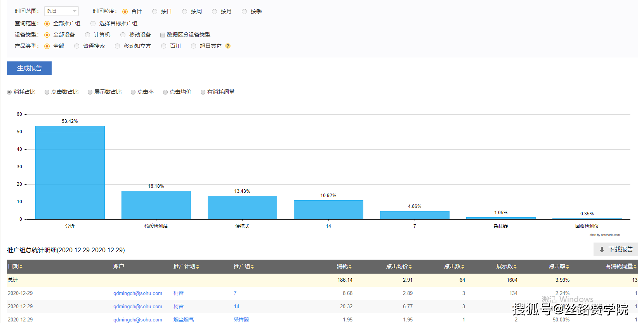Click the 总计 consumption value 186.14

coord(345,280)
